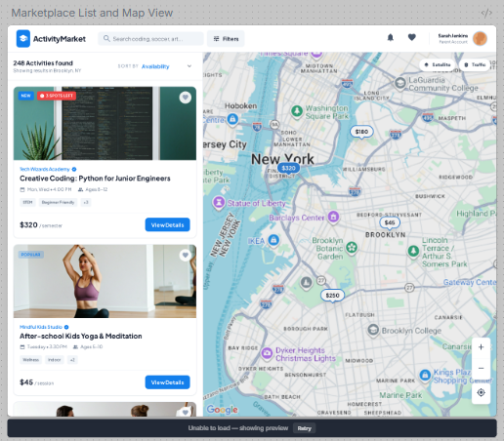The width and height of the screenshot is (504, 441).
Task: Click Retry in the preview banner
Action: (x=304, y=428)
